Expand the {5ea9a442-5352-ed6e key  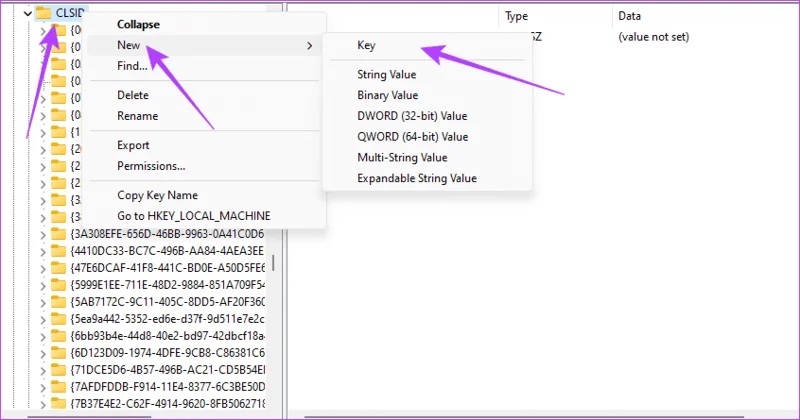pos(43,319)
